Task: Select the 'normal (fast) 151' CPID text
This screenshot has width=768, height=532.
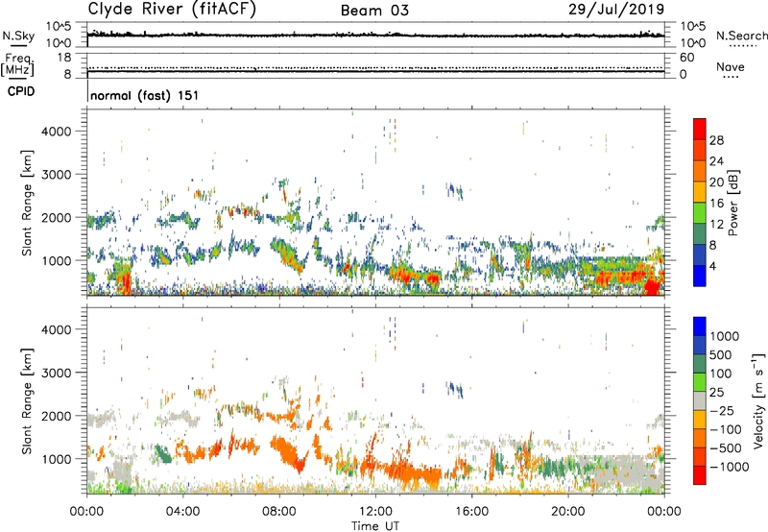Action: (145, 95)
